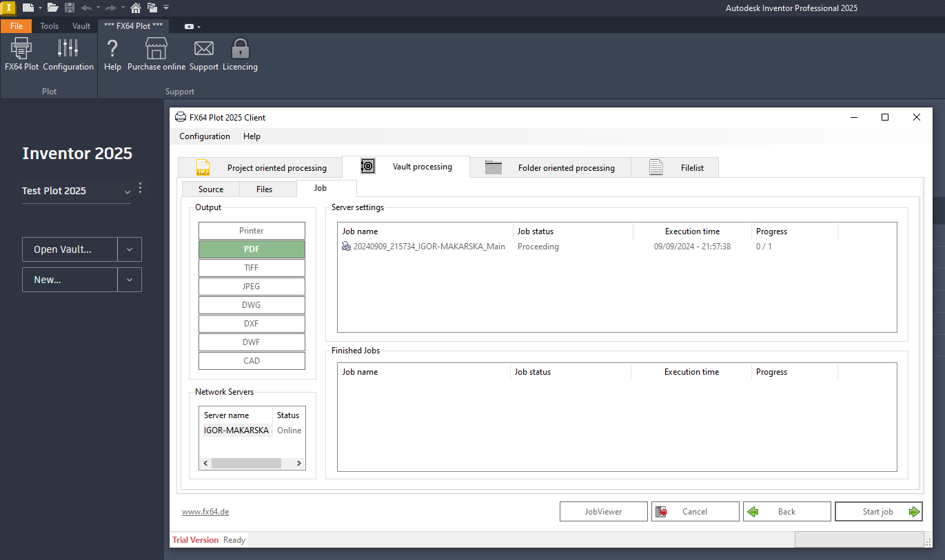Click the Inventor application logo icon
The height and width of the screenshot is (560, 945).
pos(8,8)
